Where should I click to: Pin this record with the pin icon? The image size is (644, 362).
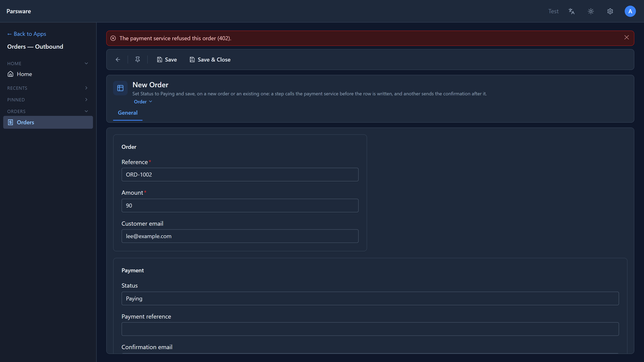pyautogui.click(x=137, y=60)
